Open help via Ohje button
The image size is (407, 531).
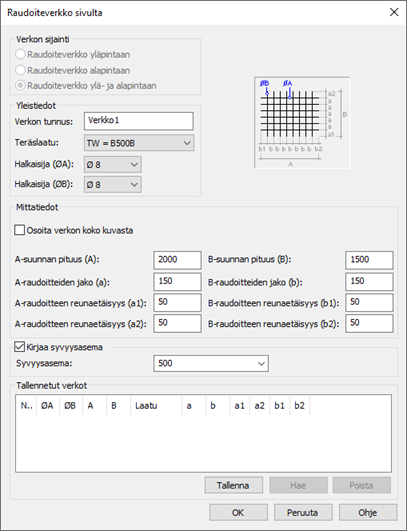pyautogui.click(x=368, y=512)
